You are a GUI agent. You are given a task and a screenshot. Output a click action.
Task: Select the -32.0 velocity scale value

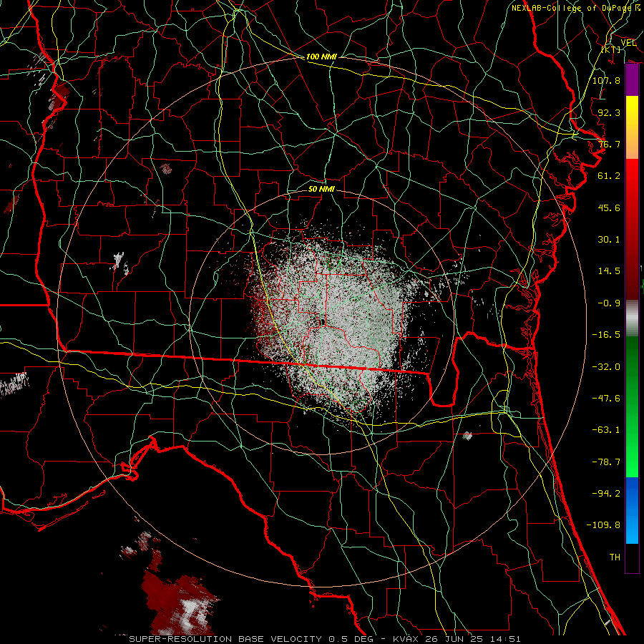606,367
